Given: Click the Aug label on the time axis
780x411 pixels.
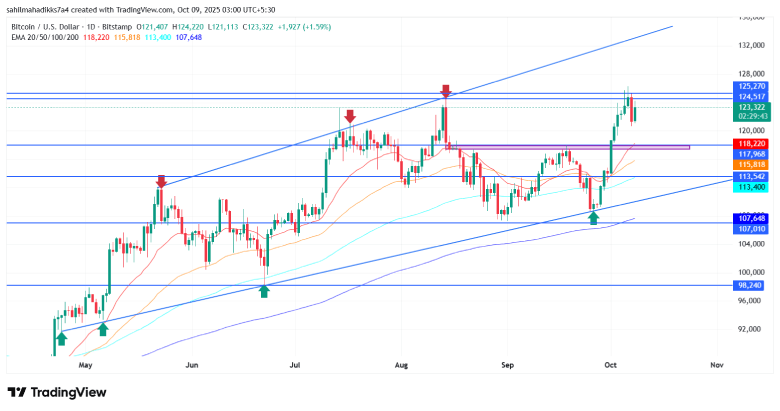Looking at the screenshot, I should (x=403, y=367).
